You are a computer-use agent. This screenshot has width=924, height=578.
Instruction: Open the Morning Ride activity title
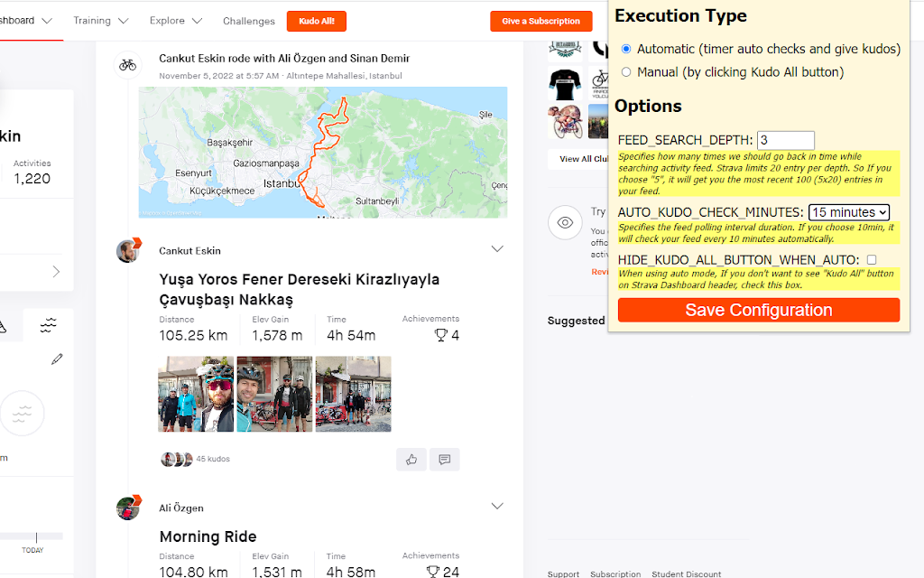click(x=208, y=536)
